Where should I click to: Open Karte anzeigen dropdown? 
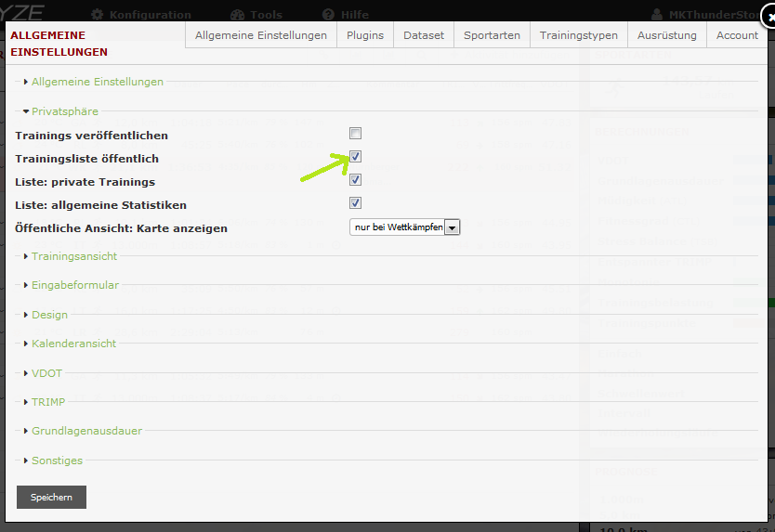pyautogui.click(x=405, y=227)
